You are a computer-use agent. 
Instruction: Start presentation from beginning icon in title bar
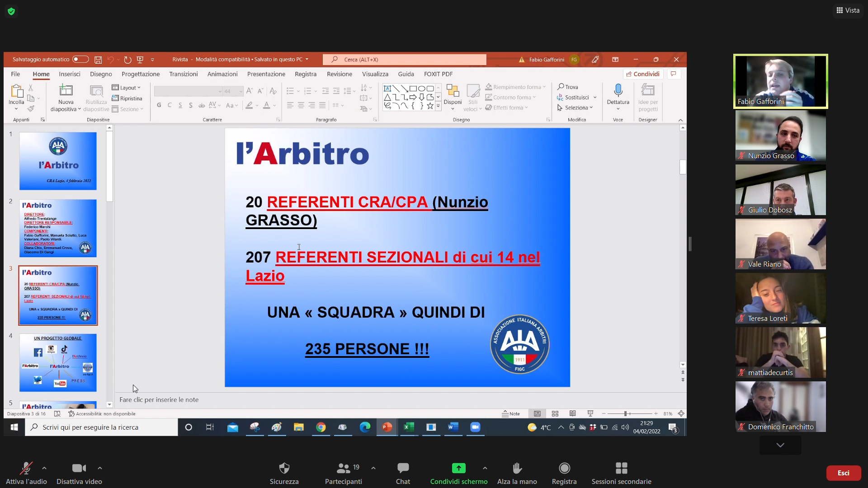click(x=140, y=60)
